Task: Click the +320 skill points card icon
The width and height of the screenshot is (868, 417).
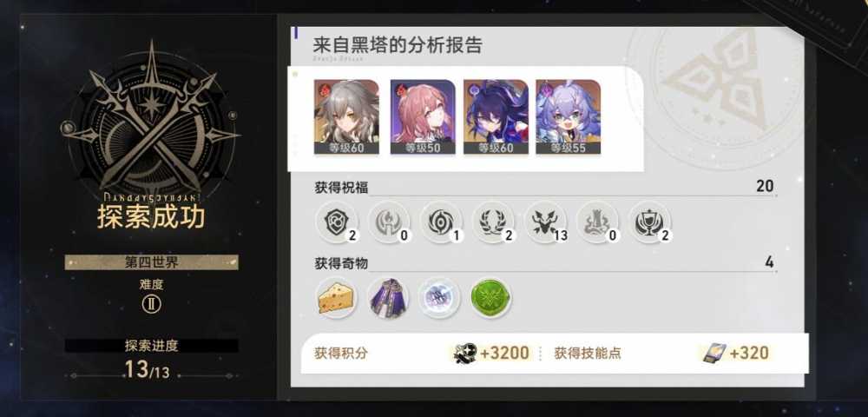Action: (714, 354)
